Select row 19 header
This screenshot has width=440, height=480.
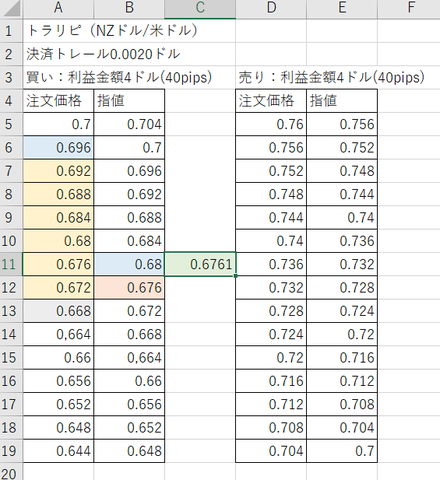point(11,451)
